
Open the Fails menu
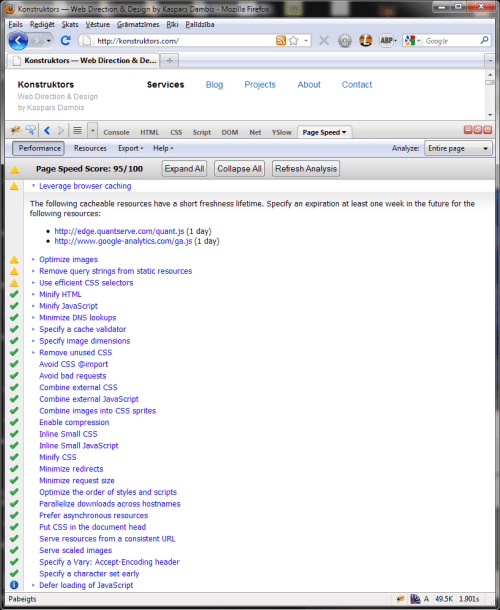click(x=16, y=24)
